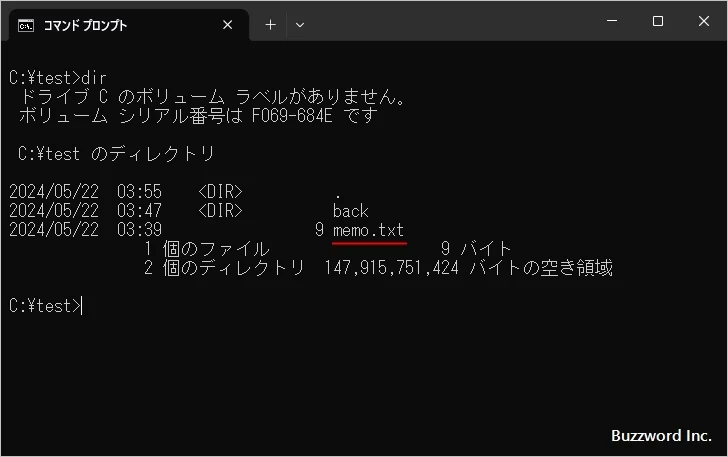Open a new tab with the plus button
The width and height of the screenshot is (728, 457).
coord(270,25)
